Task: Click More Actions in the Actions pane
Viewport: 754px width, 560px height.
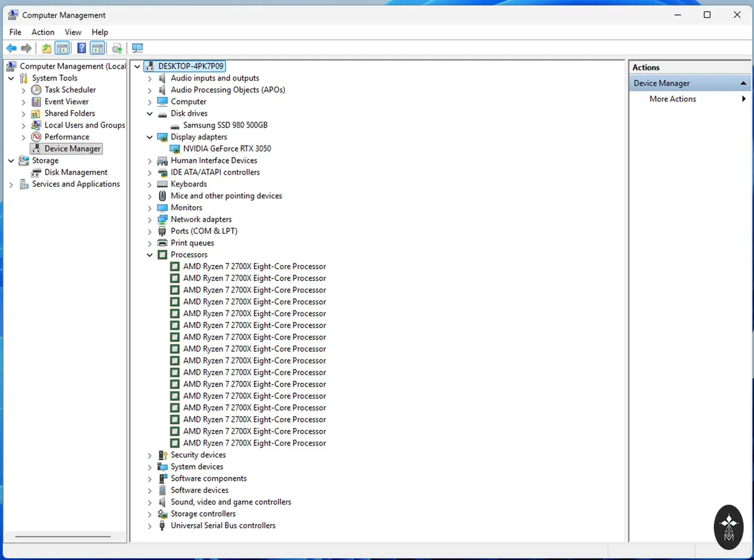Action: click(x=672, y=99)
